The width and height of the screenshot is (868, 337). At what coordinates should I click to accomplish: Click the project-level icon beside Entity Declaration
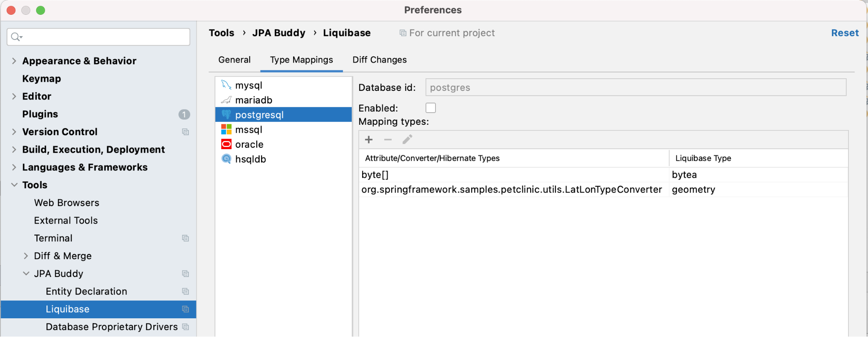tap(185, 291)
